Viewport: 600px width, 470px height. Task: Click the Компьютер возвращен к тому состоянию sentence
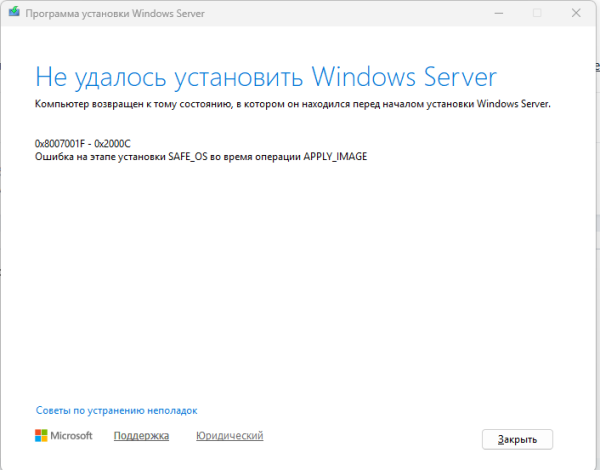(x=293, y=104)
